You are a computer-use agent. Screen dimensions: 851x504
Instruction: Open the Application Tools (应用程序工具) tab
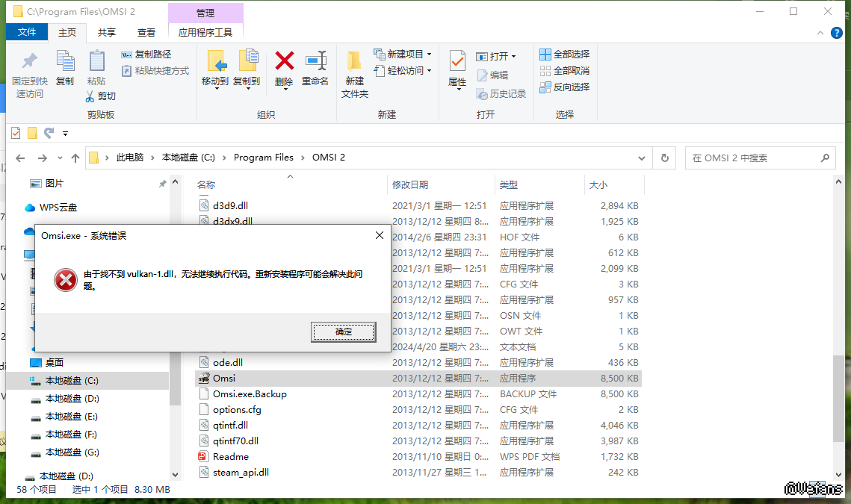pyautogui.click(x=205, y=33)
